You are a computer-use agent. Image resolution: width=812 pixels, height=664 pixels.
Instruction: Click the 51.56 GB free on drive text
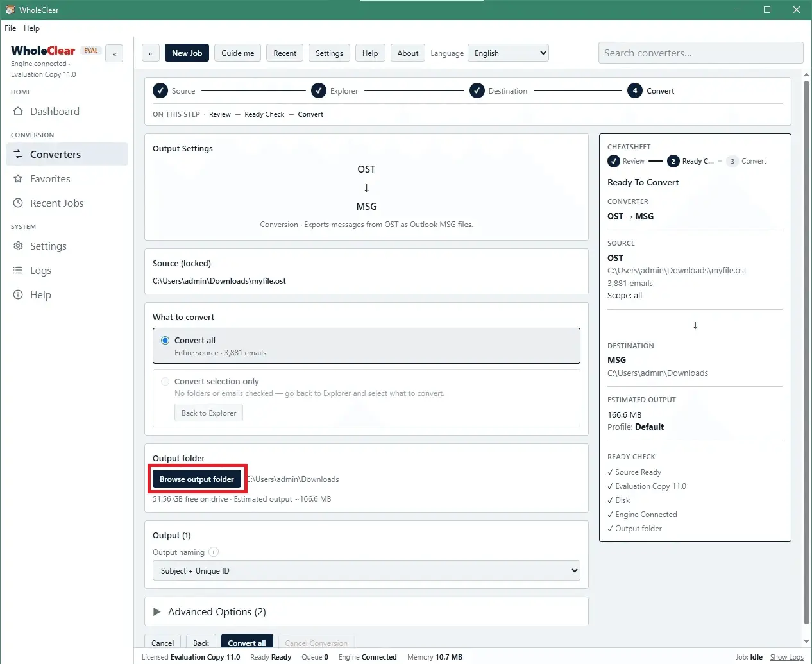coord(190,499)
